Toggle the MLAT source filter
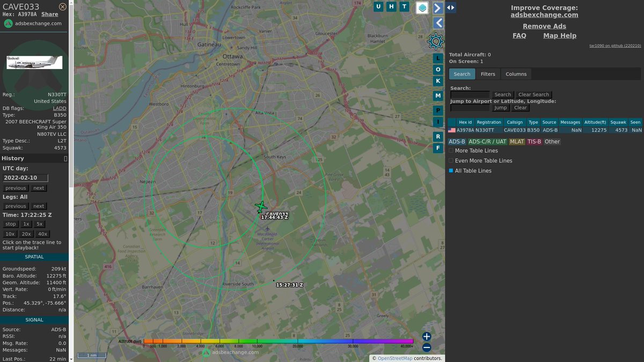The image size is (644, 362). [x=517, y=142]
